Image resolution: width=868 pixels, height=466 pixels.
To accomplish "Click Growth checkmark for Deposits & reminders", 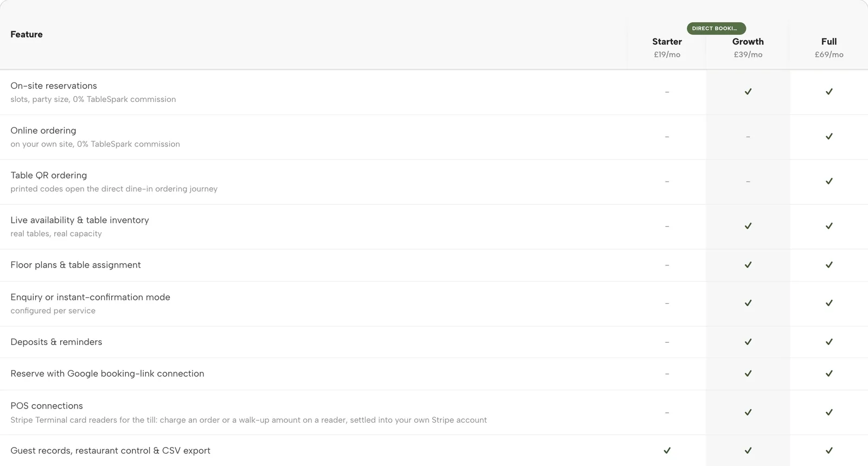I will pyautogui.click(x=748, y=342).
